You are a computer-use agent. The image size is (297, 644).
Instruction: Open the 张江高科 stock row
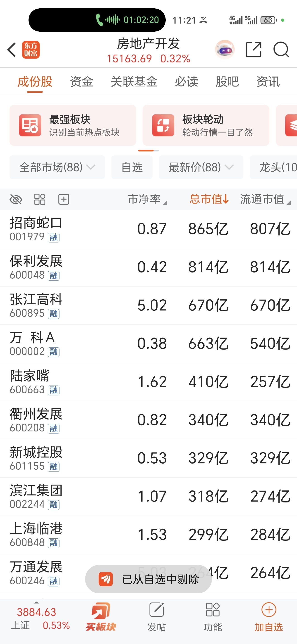pos(148,305)
